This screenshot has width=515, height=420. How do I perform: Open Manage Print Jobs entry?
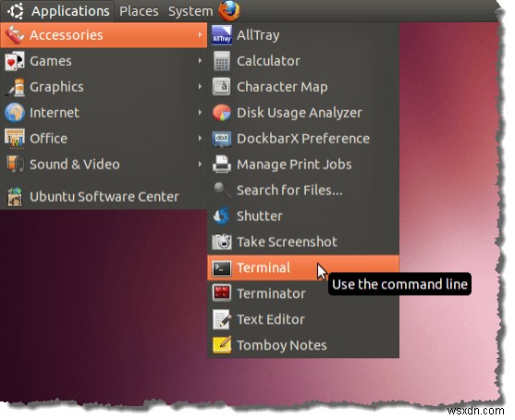[303, 164]
